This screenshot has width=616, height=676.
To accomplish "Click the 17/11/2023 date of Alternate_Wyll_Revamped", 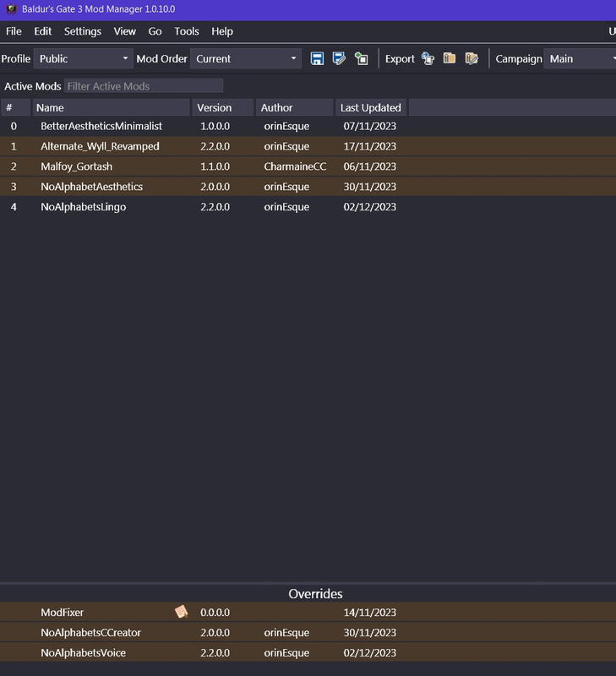I will (369, 146).
